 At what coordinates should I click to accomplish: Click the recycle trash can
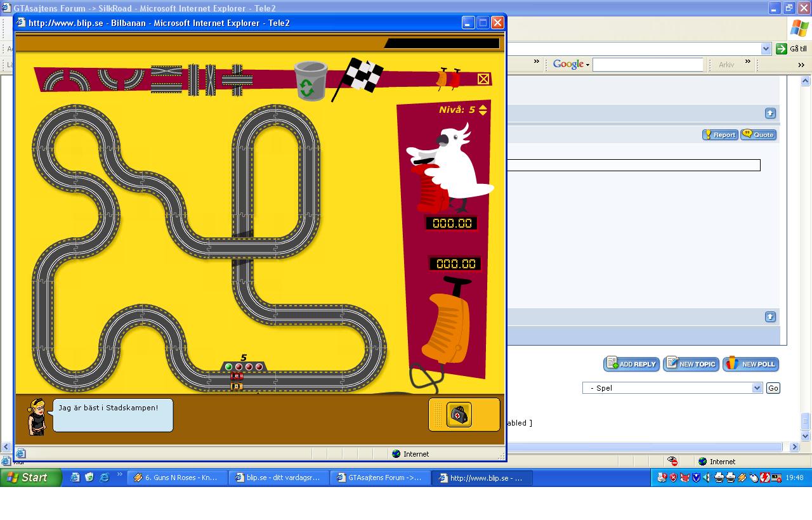[311, 81]
